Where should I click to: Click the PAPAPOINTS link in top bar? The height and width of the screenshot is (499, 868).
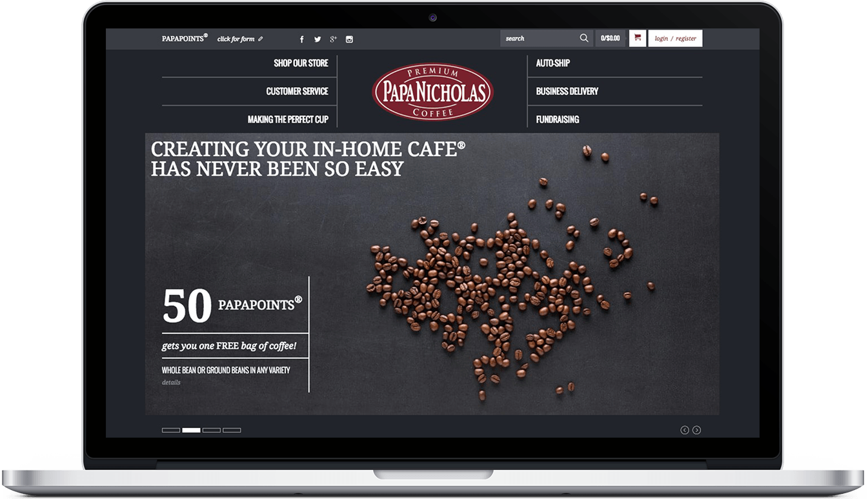(x=185, y=38)
